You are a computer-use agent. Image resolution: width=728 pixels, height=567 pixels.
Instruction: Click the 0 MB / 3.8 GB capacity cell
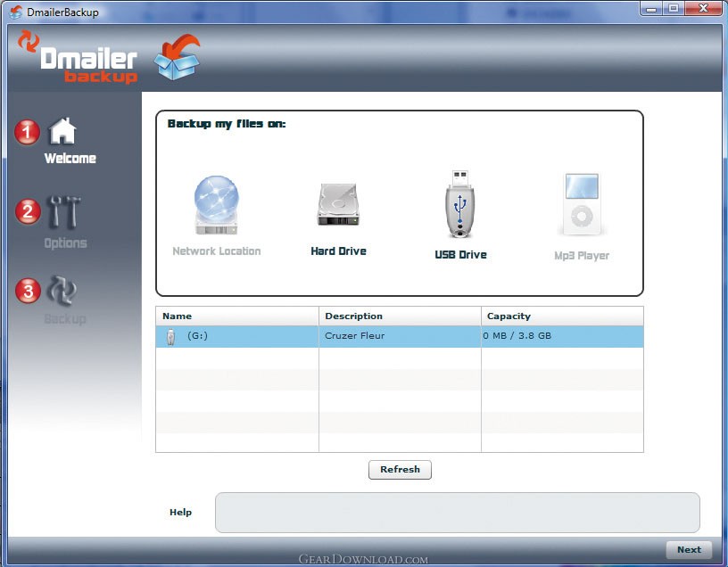click(562, 336)
